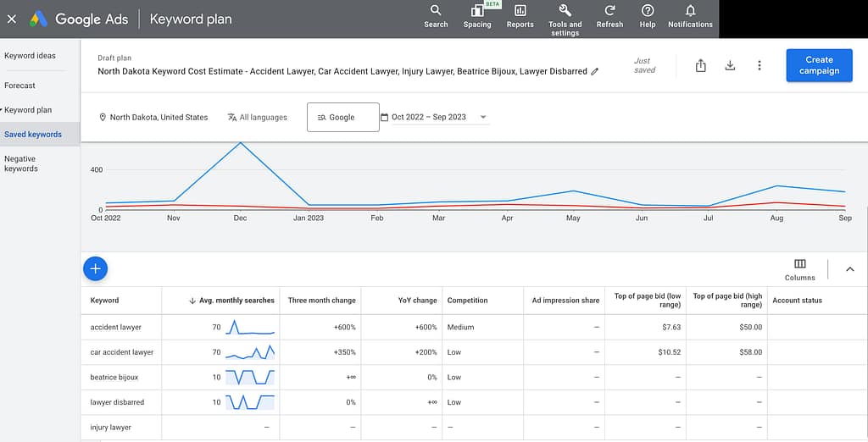Click the $50.00 high bid value

751,327
